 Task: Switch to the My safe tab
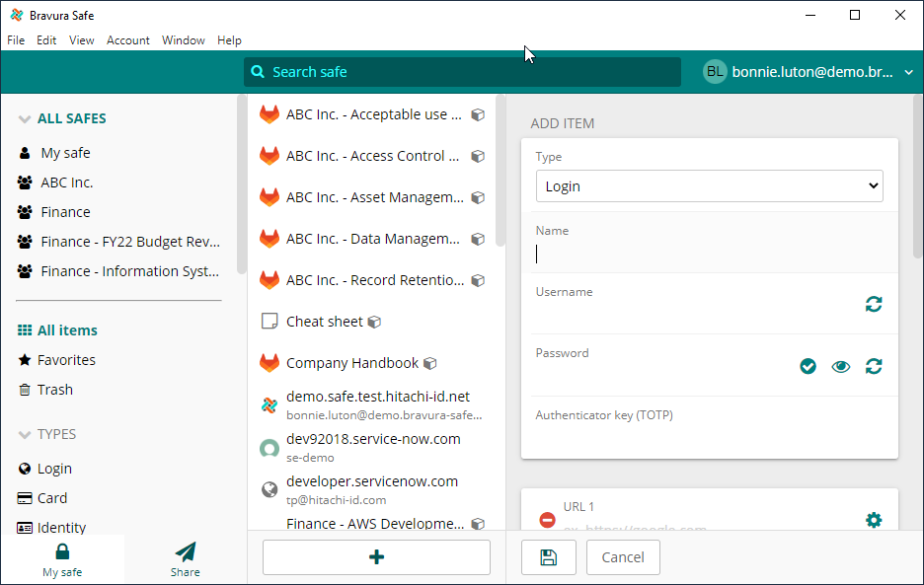click(x=62, y=558)
